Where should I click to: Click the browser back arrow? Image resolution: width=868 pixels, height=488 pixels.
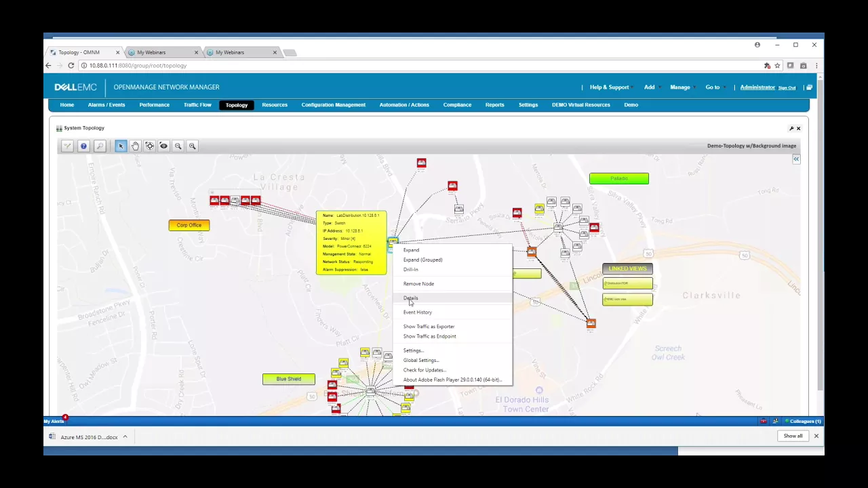[48, 66]
